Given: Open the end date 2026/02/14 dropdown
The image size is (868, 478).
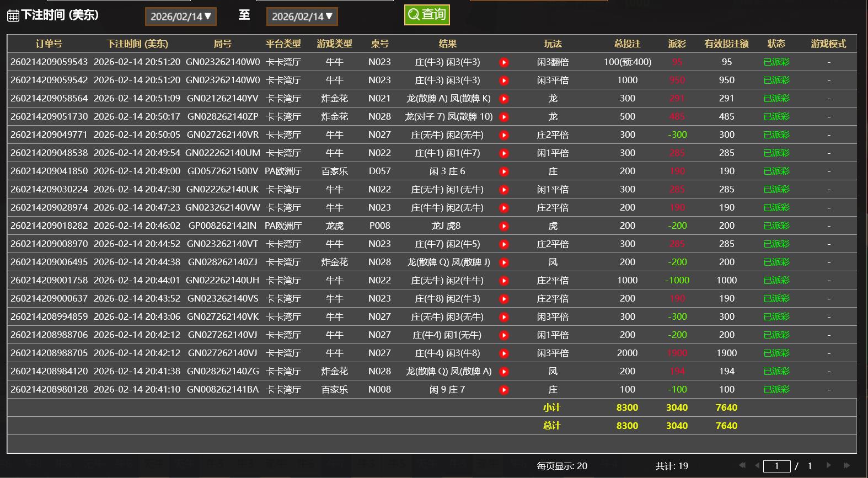Looking at the screenshot, I should coord(302,17).
